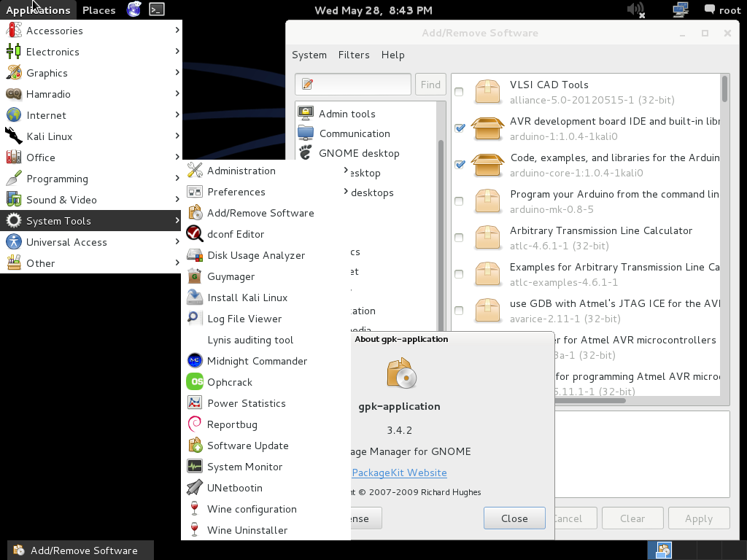Click the package list horizontal scrollbar
Screen dimensions: 747x560
coord(589,400)
